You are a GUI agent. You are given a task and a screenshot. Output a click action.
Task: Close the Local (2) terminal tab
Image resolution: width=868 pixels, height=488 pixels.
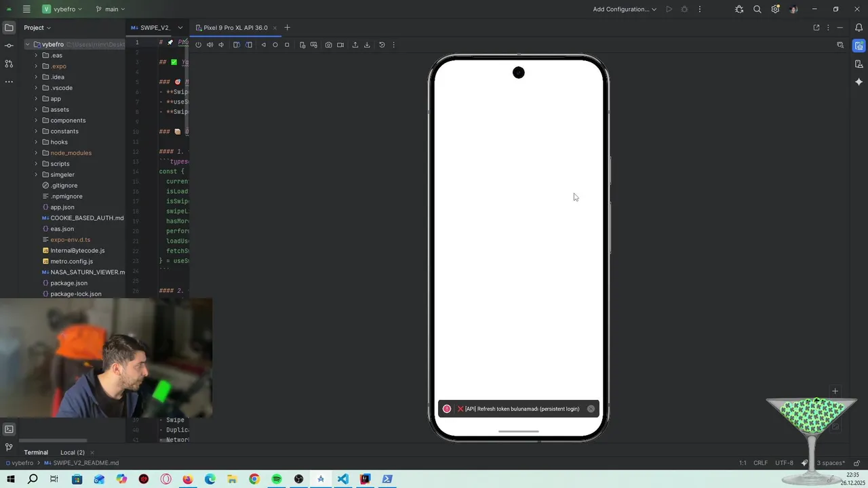click(x=92, y=453)
